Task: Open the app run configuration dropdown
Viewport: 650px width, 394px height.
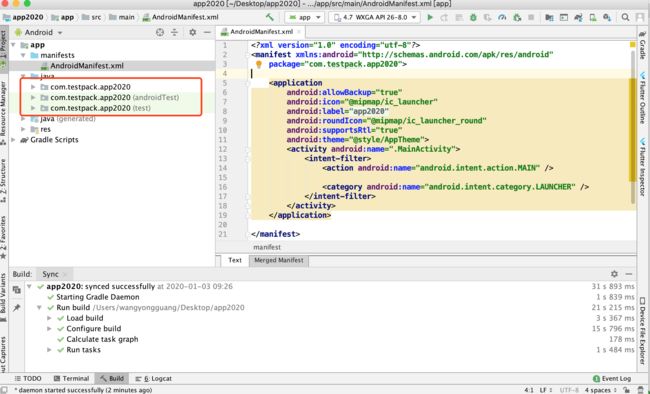Action: (304, 17)
